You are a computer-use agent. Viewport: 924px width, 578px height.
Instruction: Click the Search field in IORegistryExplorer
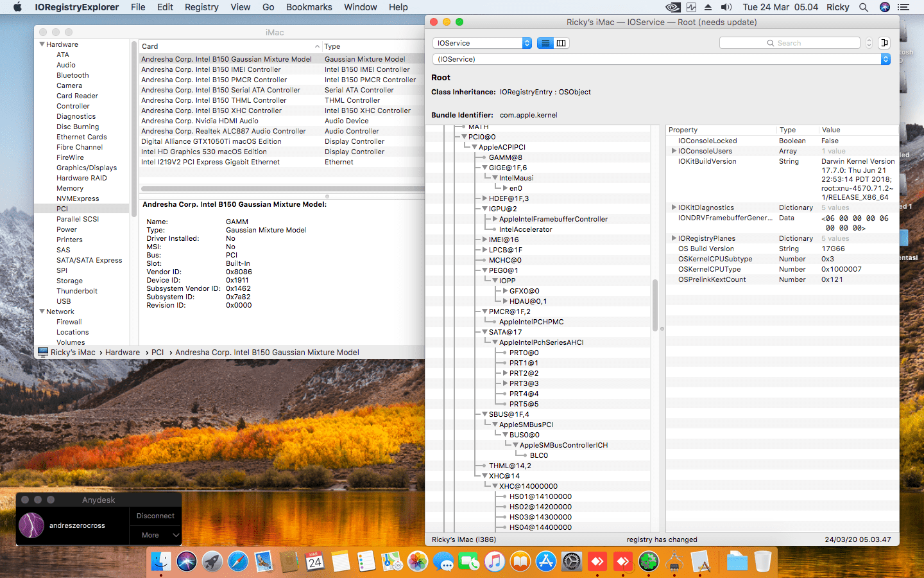pyautogui.click(x=789, y=43)
